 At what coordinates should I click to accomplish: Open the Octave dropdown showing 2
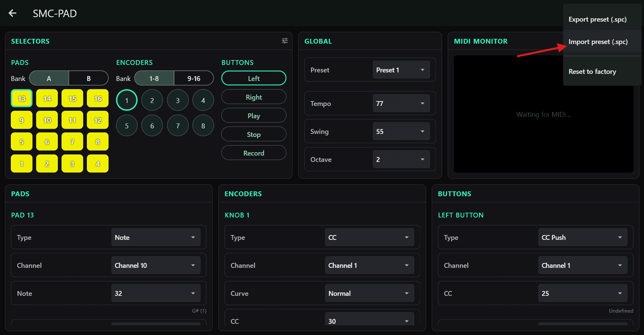pyautogui.click(x=401, y=159)
